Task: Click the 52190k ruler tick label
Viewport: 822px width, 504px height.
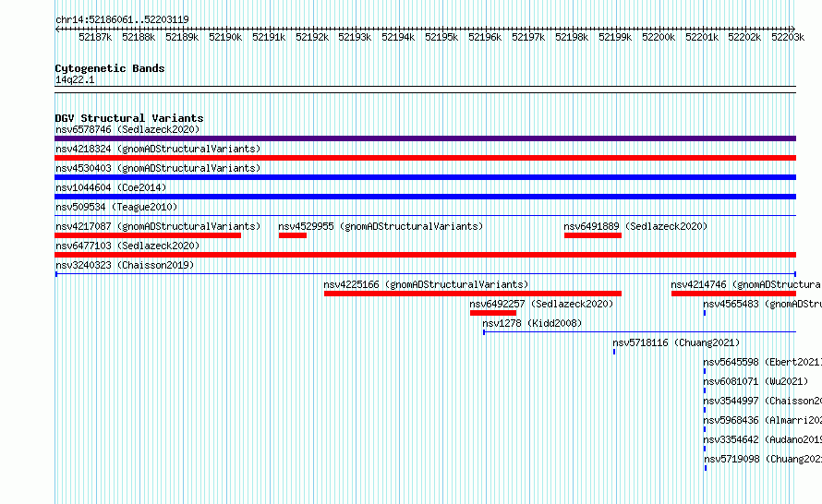Action: pyautogui.click(x=225, y=37)
